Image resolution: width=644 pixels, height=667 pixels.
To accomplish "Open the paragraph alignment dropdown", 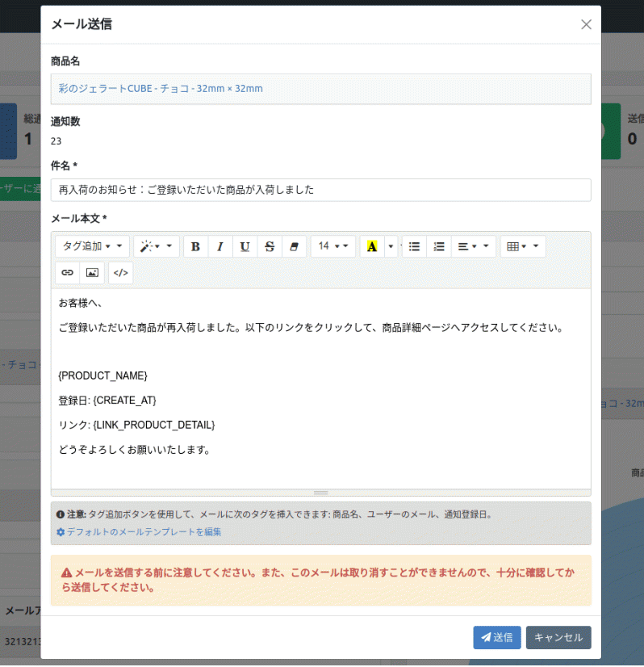I will tap(474, 246).
